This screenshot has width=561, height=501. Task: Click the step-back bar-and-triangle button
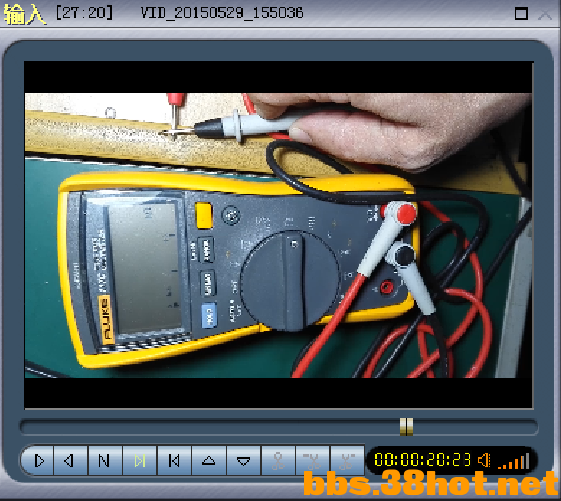click(174, 461)
